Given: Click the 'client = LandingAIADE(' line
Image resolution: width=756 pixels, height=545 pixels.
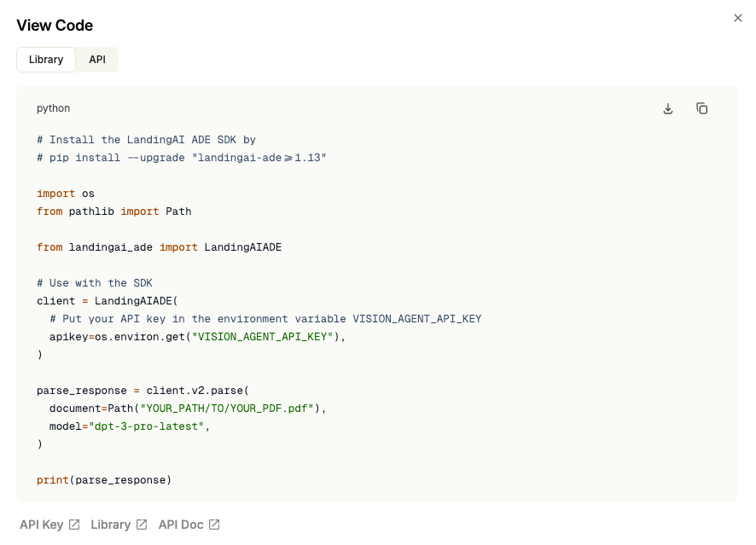Looking at the screenshot, I should point(108,301).
